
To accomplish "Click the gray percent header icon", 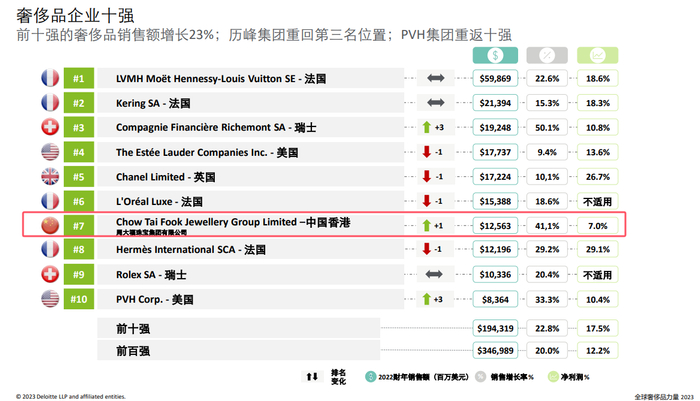I will click(x=547, y=55).
